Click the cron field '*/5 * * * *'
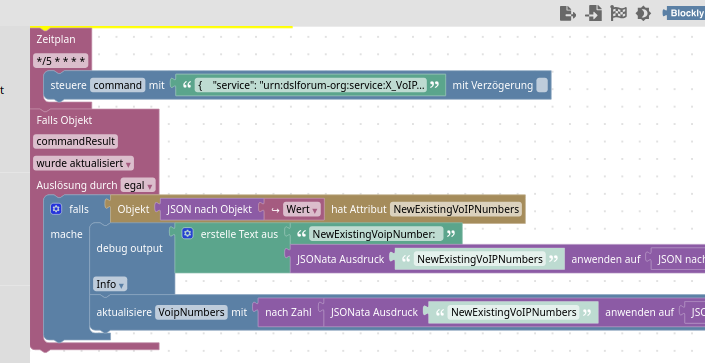This screenshot has width=705, height=363. 61,60
